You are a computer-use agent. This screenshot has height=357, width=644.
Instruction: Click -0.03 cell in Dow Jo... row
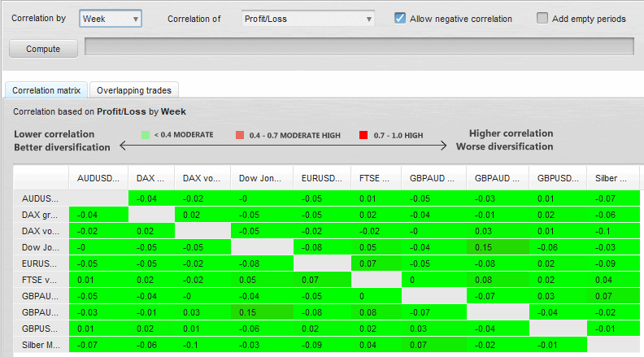pos(613,247)
